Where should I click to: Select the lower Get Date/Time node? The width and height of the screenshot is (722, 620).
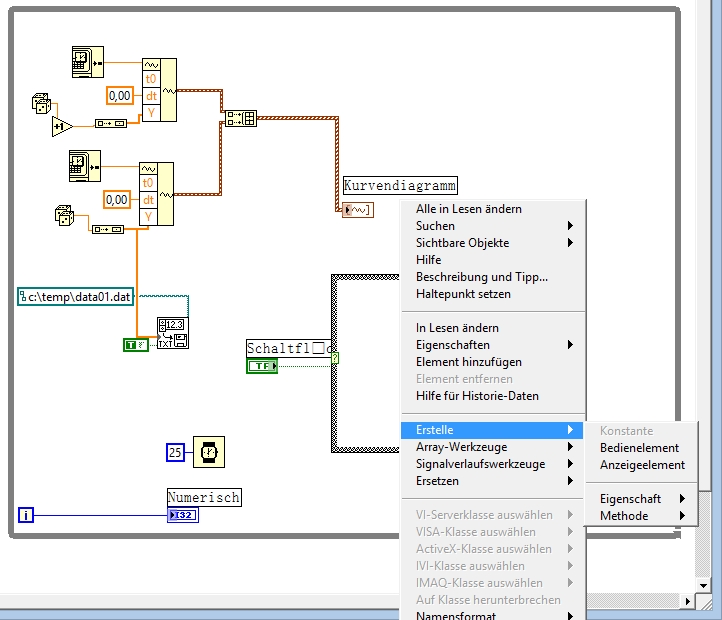[85, 165]
